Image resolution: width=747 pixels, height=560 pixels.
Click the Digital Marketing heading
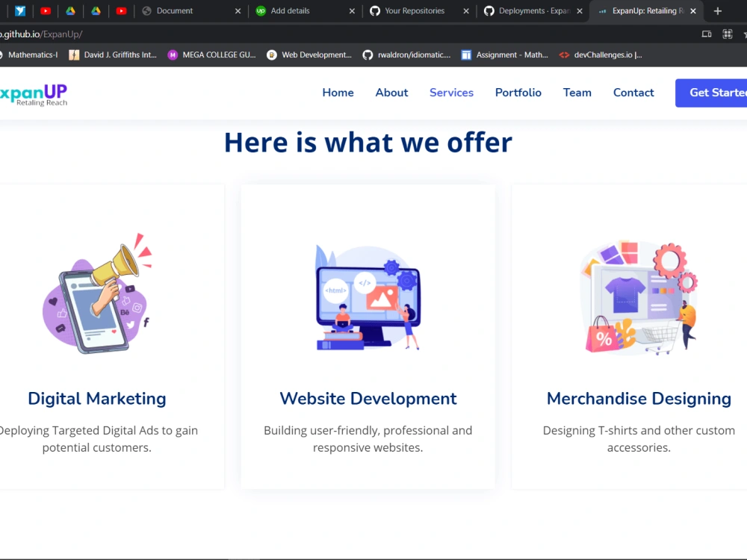pos(96,399)
